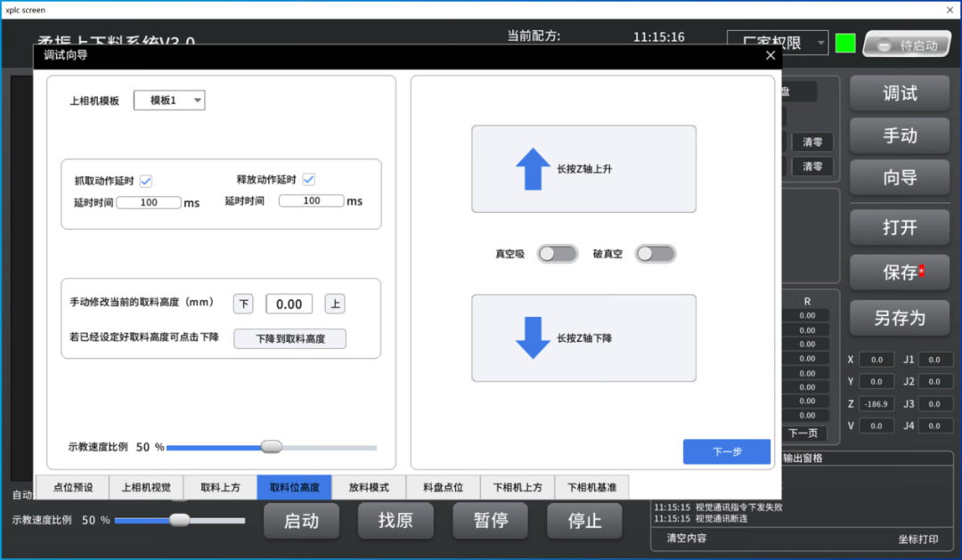The height and width of the screenshot is (560, 962).
Task: Click the log line 视觉通讯指令下发失败
Action: (718, 507)
